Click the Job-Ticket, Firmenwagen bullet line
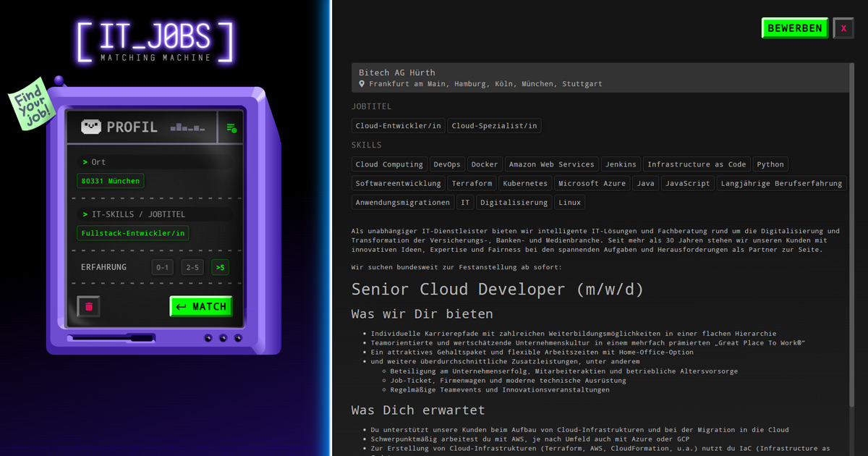This screenshot has height=456, width=868. pyautogui.click(x=509, y=380)
